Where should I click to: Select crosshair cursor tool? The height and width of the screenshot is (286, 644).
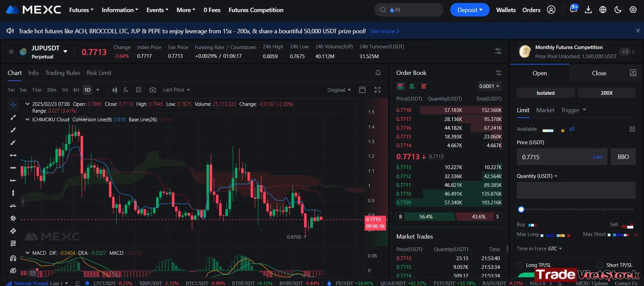pos(13,105)
